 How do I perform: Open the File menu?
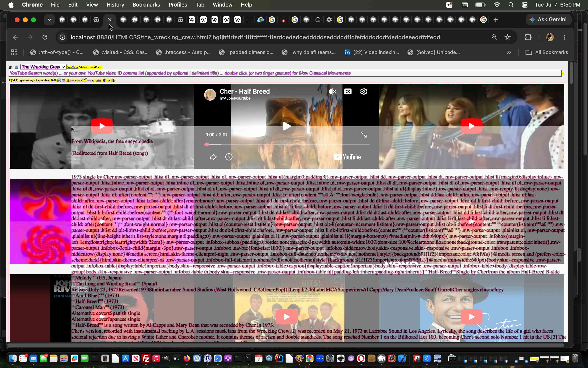click(x=55, y=5)
